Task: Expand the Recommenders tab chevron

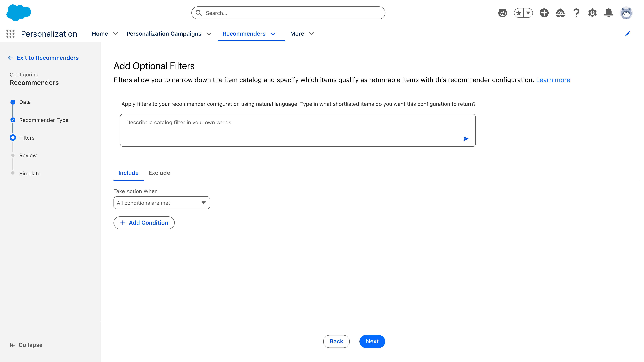Action: tap(273, 34)
